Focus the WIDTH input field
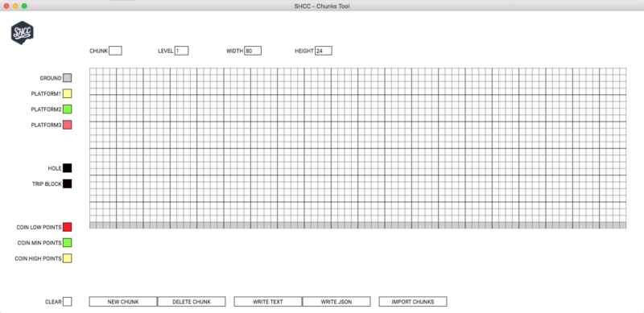Image resolution: width=644 pixels, height=313 pixels. 253,51
